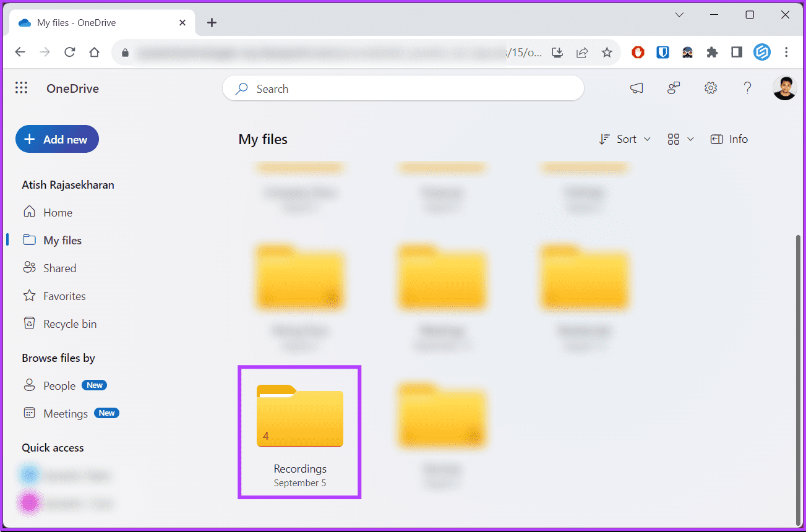Select Favorites in the sidebar
The height and width of the screenshot is (532, 806).
point(64,296)
